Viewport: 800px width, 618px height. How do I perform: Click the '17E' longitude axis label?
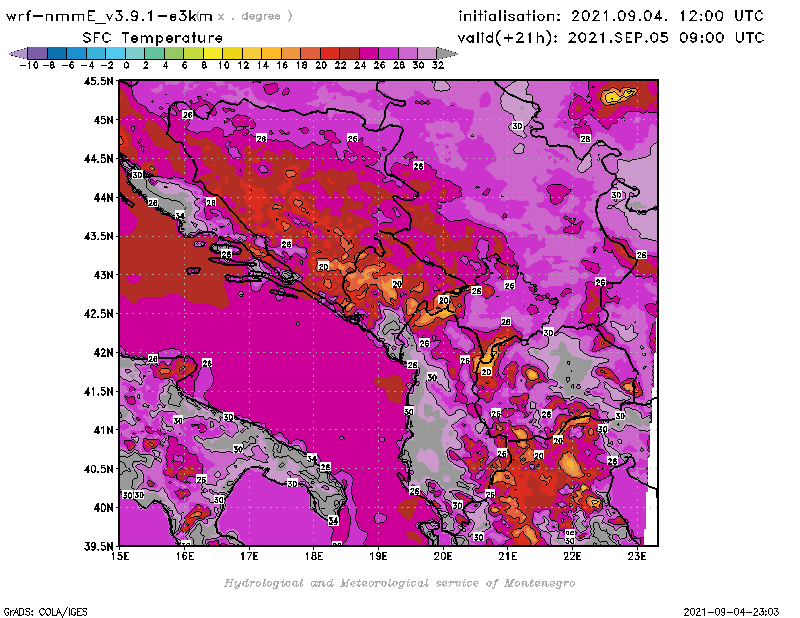coord(249,556)
